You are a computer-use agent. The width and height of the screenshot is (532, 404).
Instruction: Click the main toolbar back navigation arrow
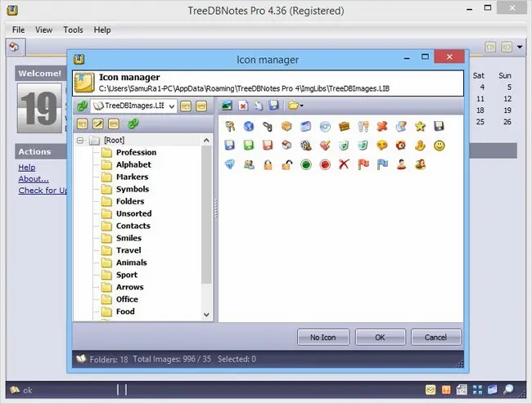coord(490,47)
